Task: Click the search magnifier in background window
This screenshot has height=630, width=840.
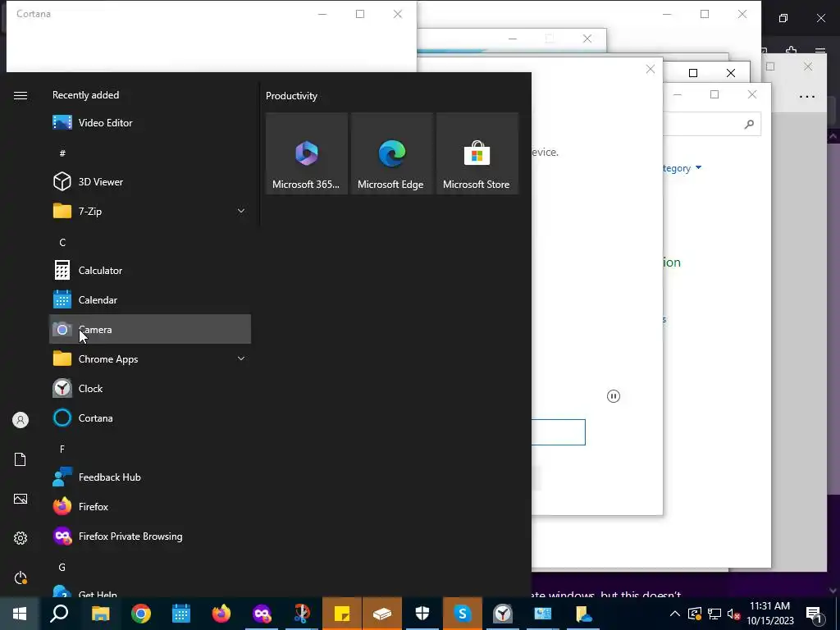Action: coord(749,125)
